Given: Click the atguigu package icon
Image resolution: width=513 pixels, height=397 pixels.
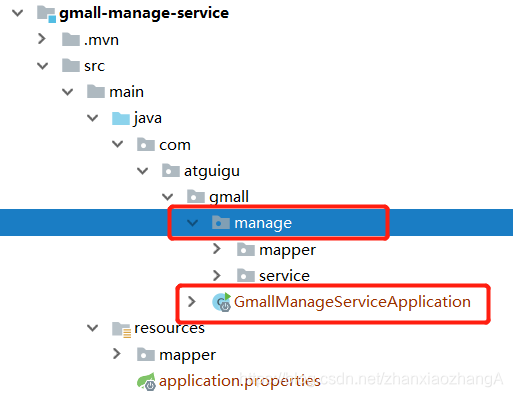Looking at the screenshot, I should [x=171, y=171].
